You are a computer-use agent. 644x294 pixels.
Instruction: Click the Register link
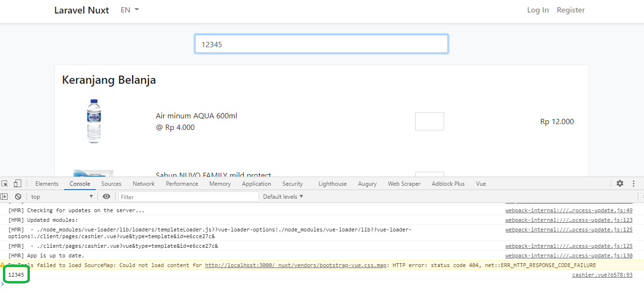571,10
